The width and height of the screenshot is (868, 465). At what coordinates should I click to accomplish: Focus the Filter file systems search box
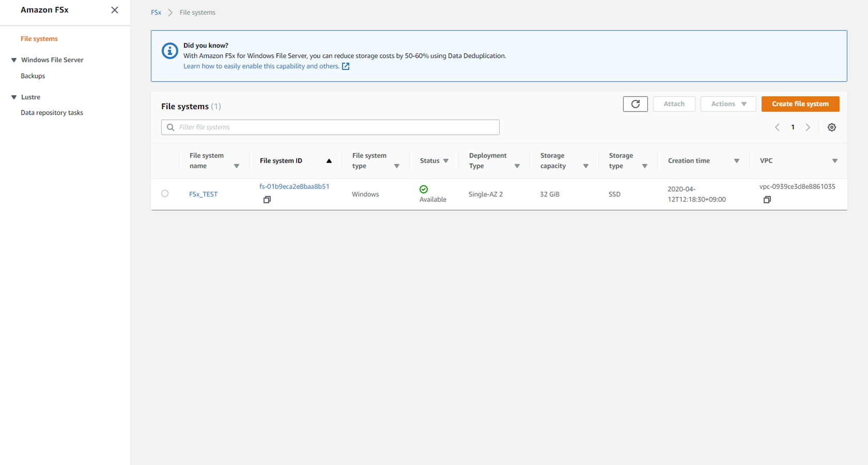(330, 127)
